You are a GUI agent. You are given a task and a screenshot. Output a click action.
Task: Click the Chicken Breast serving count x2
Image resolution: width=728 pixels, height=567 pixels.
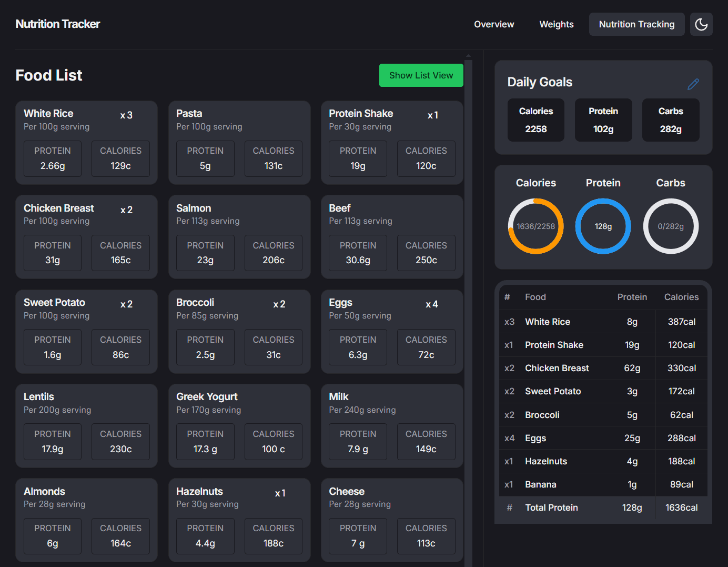(126, 210)
